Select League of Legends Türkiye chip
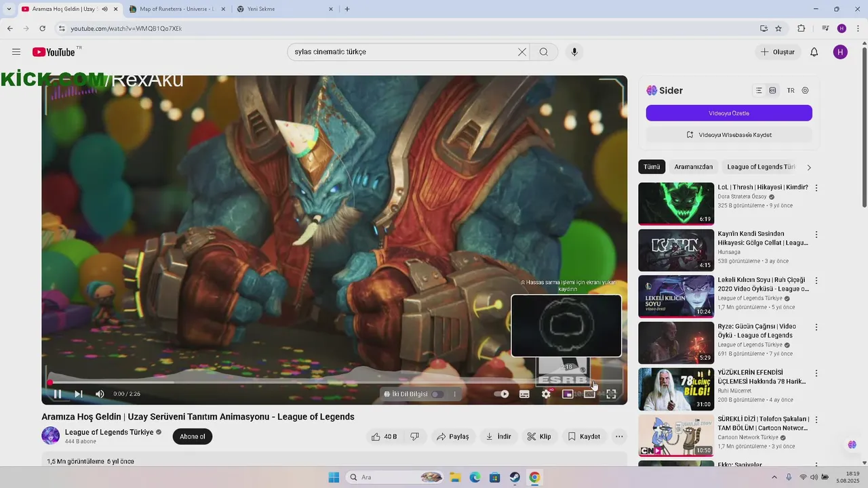The image size is (868, 488). [x=761, y=167]
